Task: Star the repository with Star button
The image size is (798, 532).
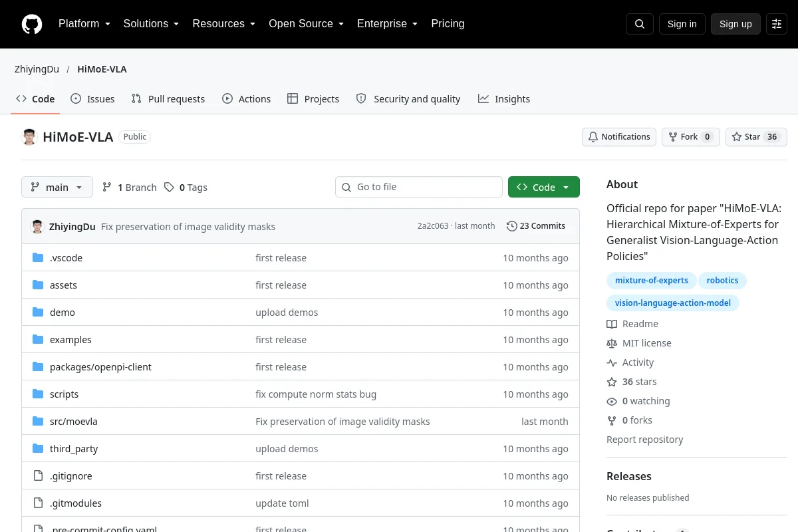Action: tap(756, 137)
